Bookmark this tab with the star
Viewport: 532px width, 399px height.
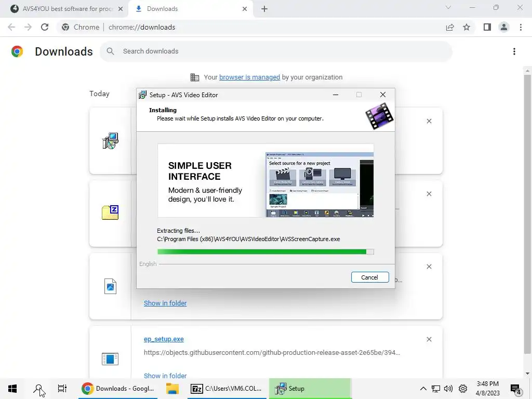[x=467, y=27]
